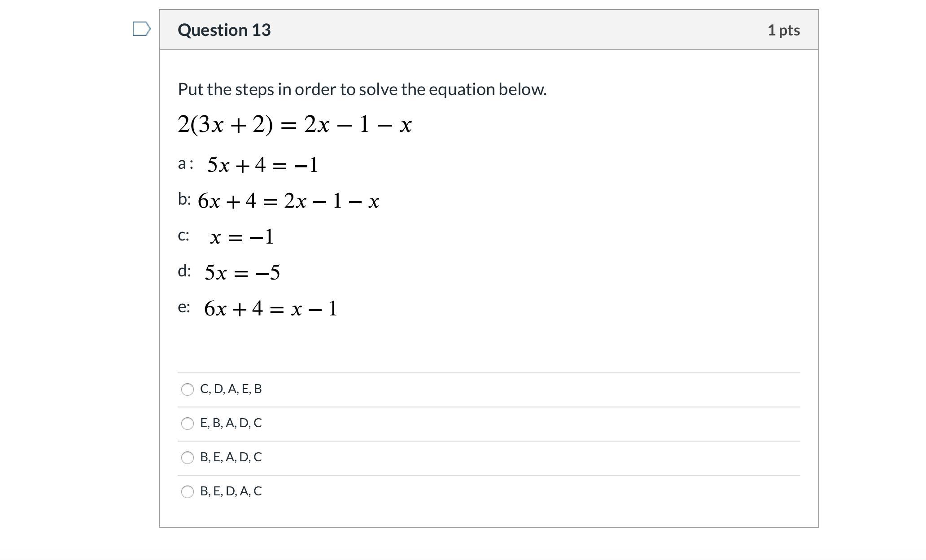
Task: Click the main equation 2(3x + 2) = 2x − 1 − x
Action: click(295, 124)
